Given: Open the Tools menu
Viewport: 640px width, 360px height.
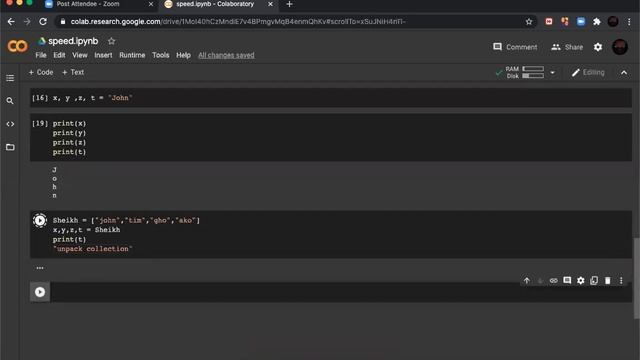Looking at the screenshot, I should tap(160, 55).
